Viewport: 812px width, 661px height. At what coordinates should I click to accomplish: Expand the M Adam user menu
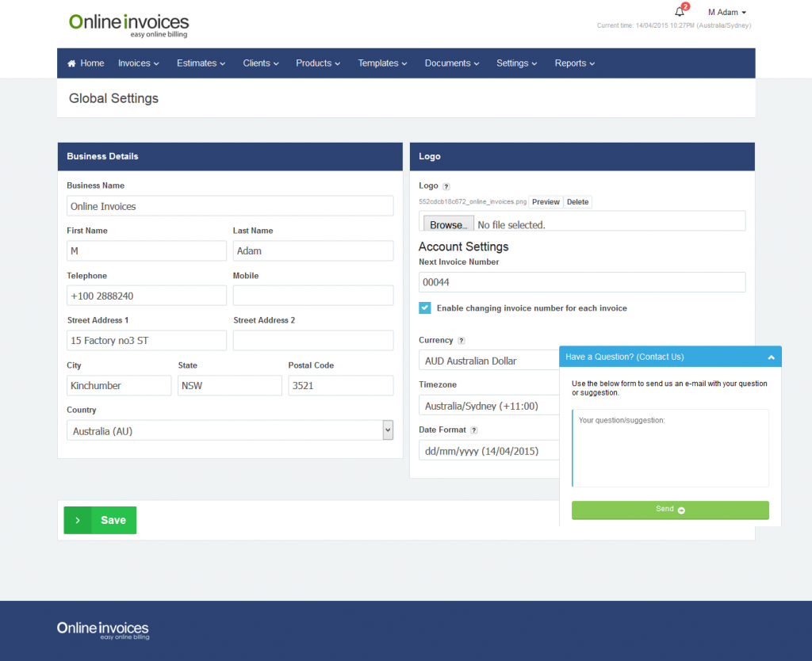coord(727,13)
